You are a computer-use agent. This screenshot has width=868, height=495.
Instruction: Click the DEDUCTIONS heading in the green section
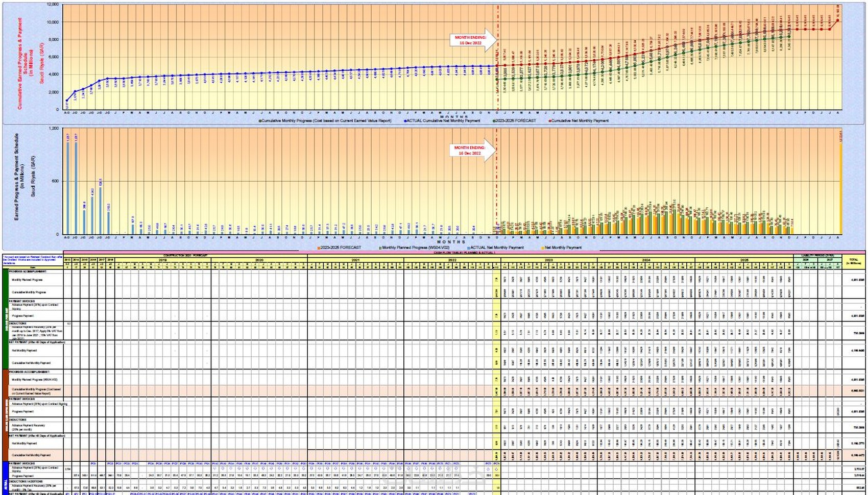coord(18,323)
